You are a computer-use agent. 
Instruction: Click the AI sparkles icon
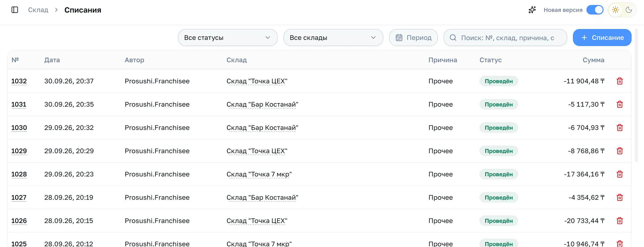(532, 10)
